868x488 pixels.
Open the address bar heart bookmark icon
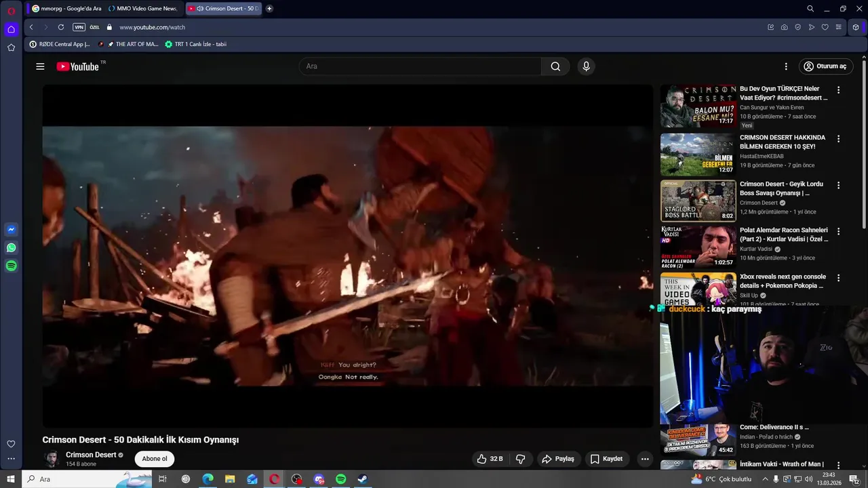[825, 27]
